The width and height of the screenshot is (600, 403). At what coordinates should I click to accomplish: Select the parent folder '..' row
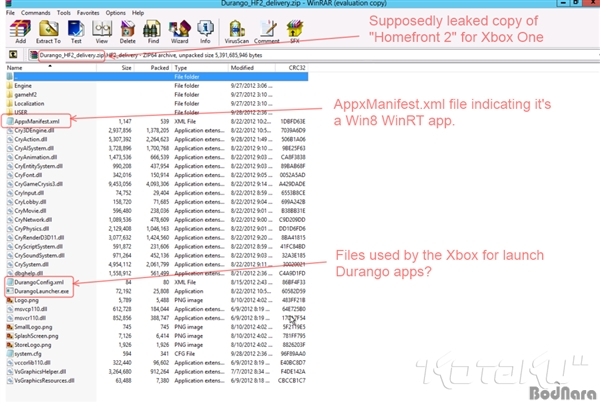[x=157, y=77]
